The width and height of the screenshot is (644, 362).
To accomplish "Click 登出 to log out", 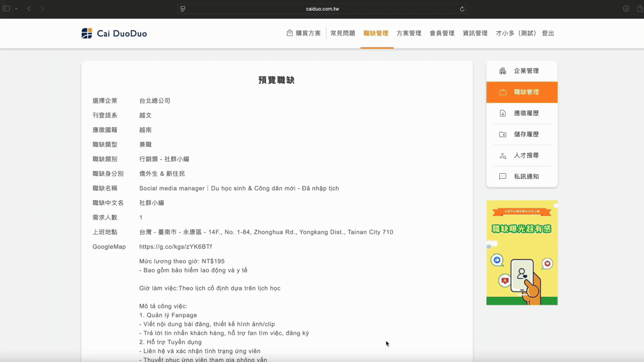I will (x=548, y=33).
